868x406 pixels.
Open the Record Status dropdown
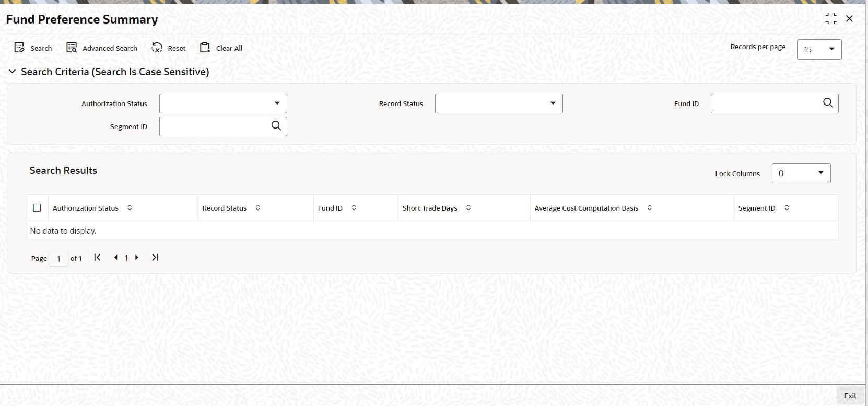coord(499,103)
